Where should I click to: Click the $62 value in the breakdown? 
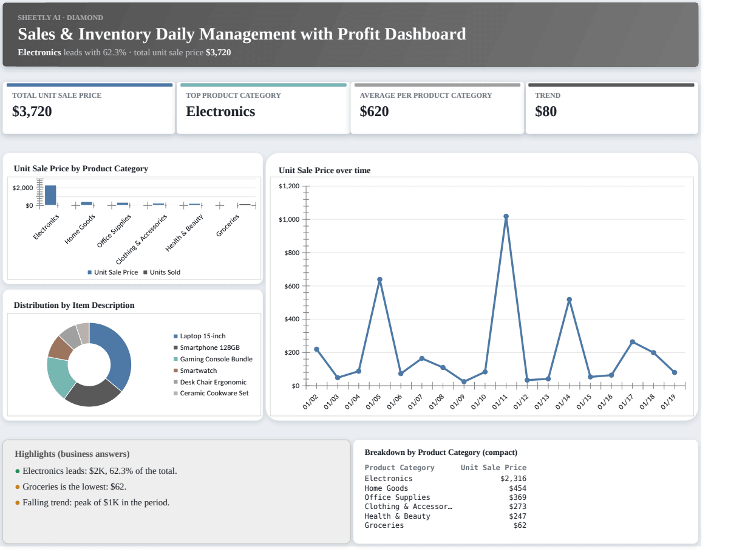[520, 525]
